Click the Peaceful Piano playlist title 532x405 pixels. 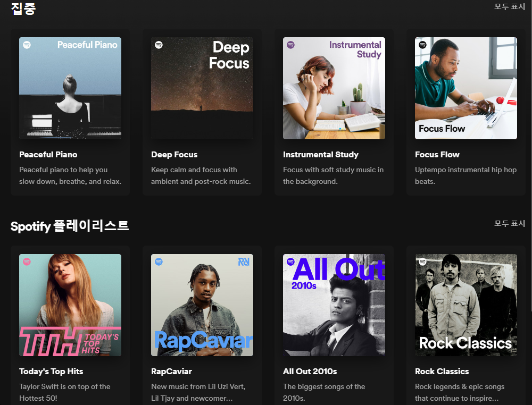(x=48, y=155)
